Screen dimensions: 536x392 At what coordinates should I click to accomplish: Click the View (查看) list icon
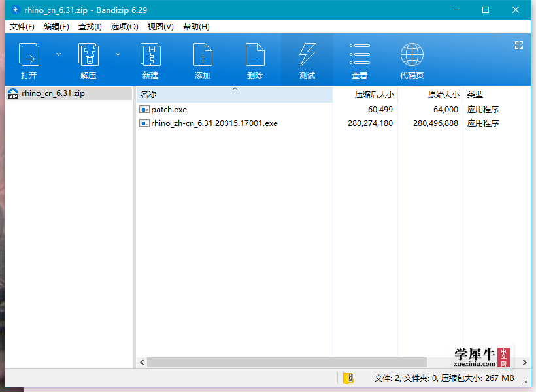pyautogui.click(x=360, y=54)
